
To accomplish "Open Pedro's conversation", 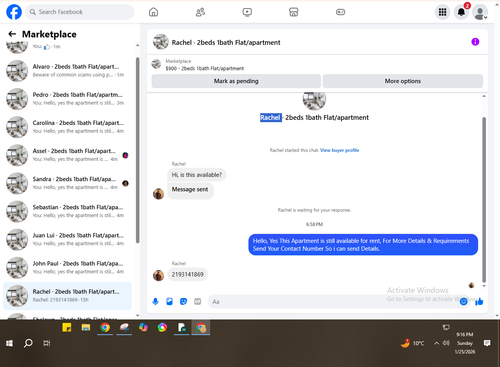I will (67, 99).
